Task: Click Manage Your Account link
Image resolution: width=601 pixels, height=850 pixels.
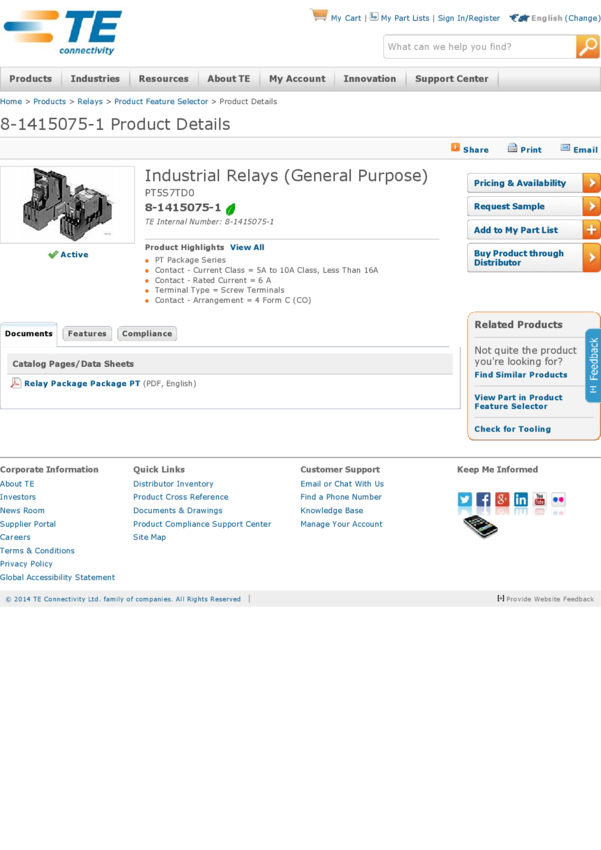Action: coord(341,524)
